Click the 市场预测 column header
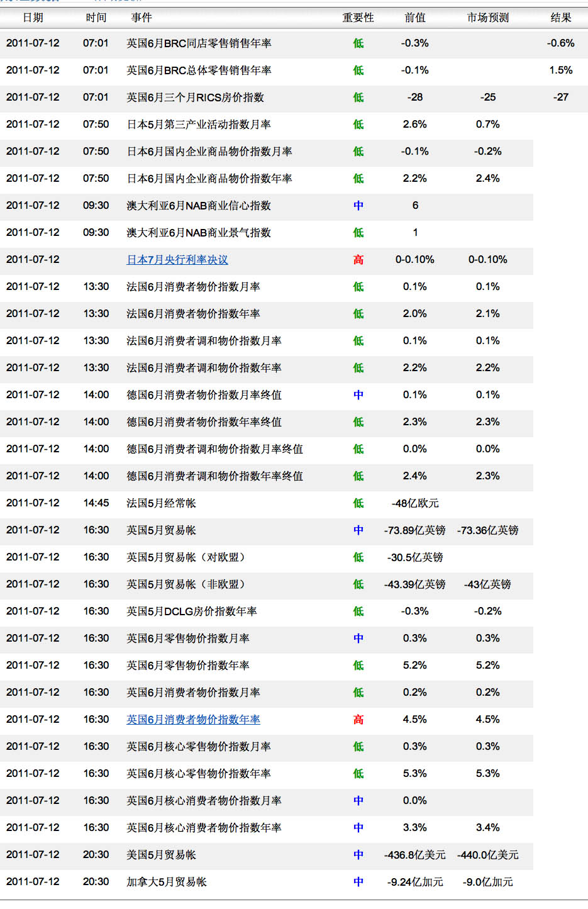 488,18
